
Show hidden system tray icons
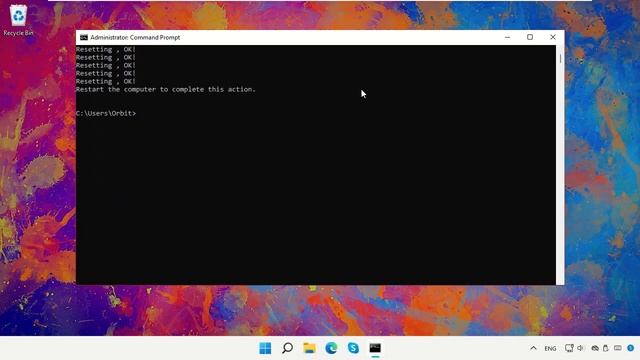[533, 348]
